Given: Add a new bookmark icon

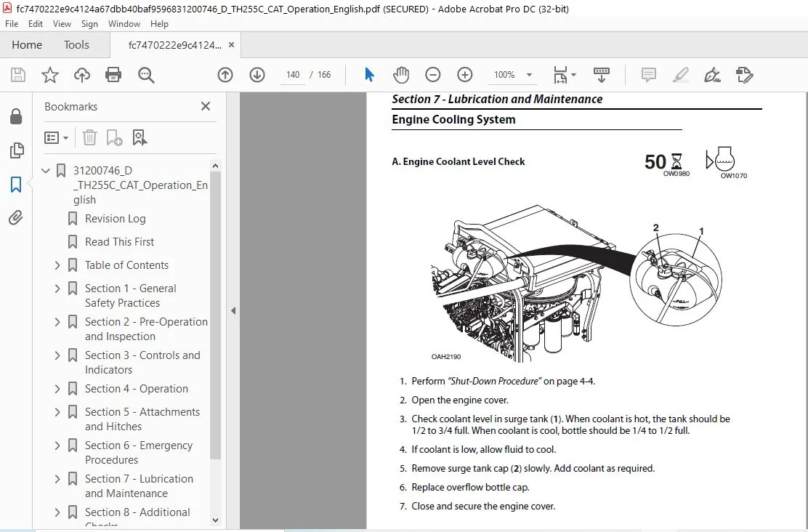Looking at the screenshot, I should pos(114,137).
